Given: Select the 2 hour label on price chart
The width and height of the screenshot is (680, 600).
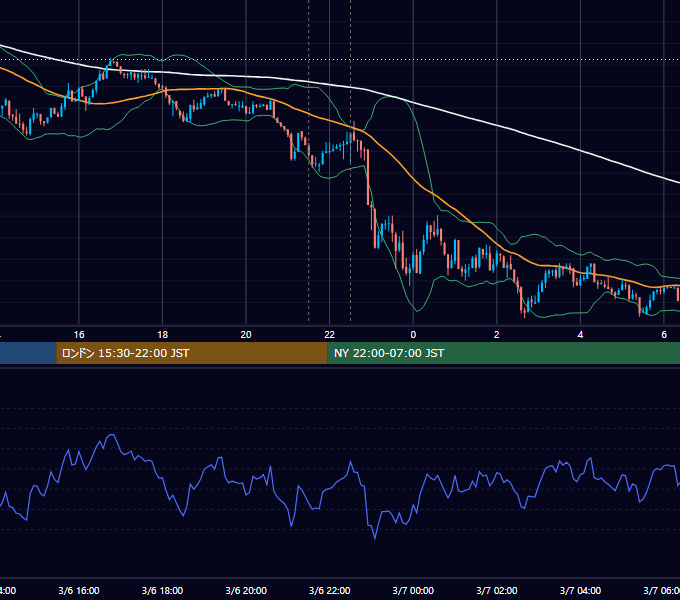Looking at the screenshot, I should click(x=497, y=335).
